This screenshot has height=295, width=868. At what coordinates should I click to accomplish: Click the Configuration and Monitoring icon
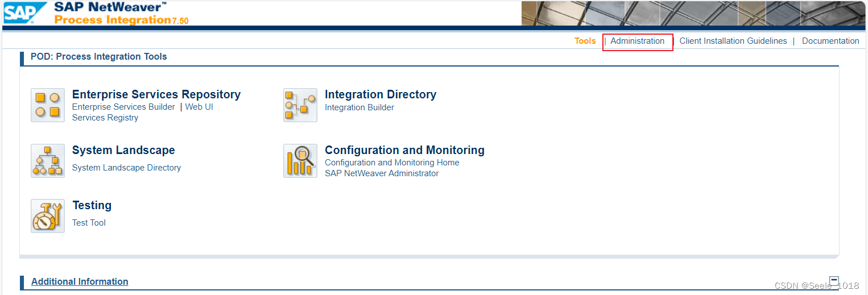pos(300,161)
